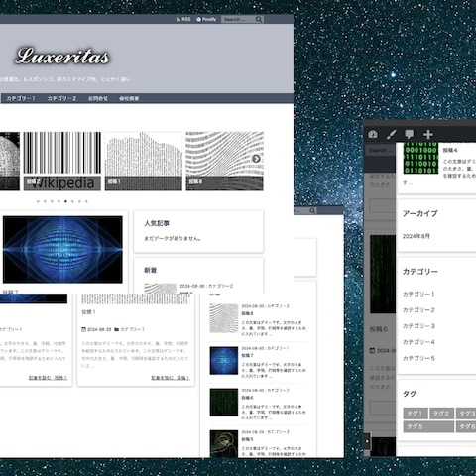
Task: Click the plus new-post icon
Action: (428, 134)
